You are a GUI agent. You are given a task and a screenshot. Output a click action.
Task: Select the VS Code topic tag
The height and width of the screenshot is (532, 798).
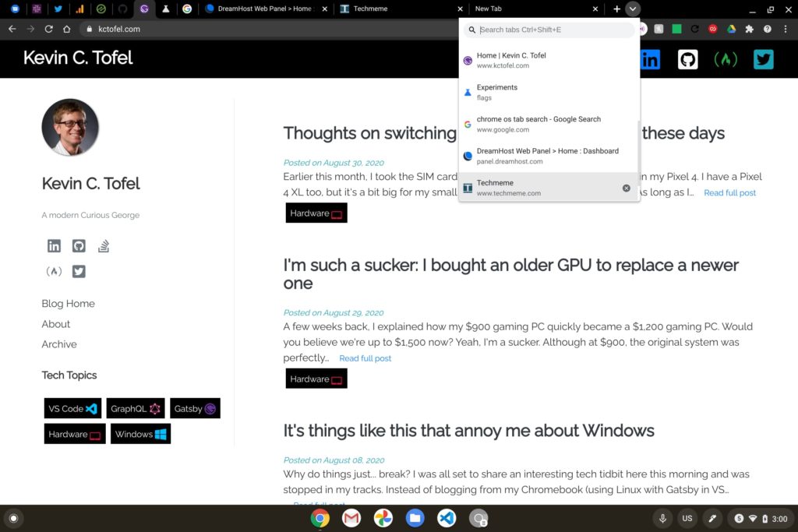point(72,408)
